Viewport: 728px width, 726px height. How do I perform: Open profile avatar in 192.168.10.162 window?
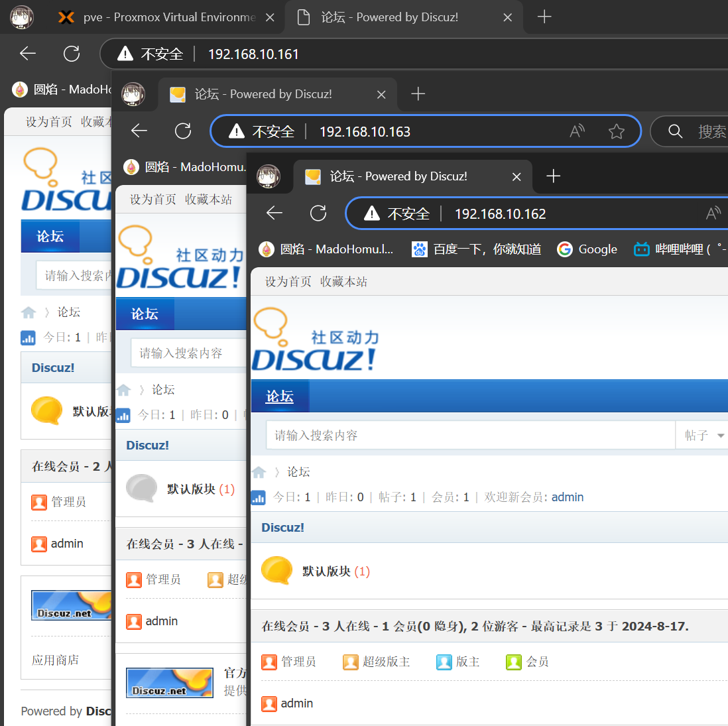(x=269, y=176)
